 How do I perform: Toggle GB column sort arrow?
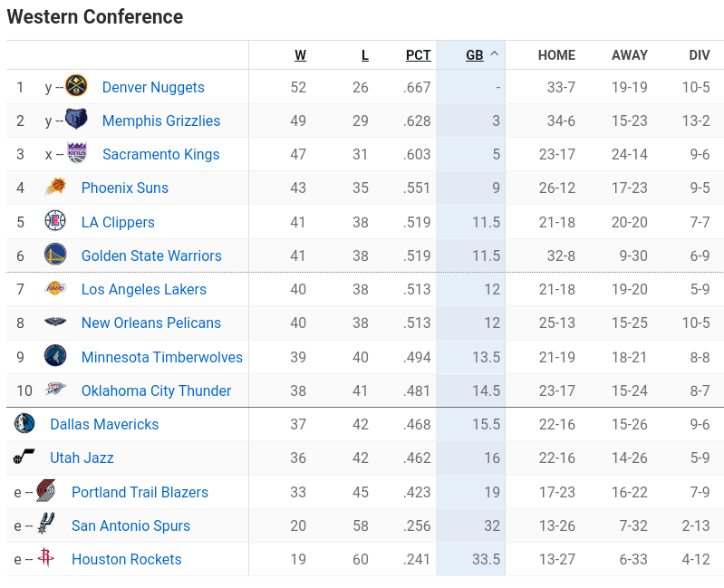click(494, 54)
